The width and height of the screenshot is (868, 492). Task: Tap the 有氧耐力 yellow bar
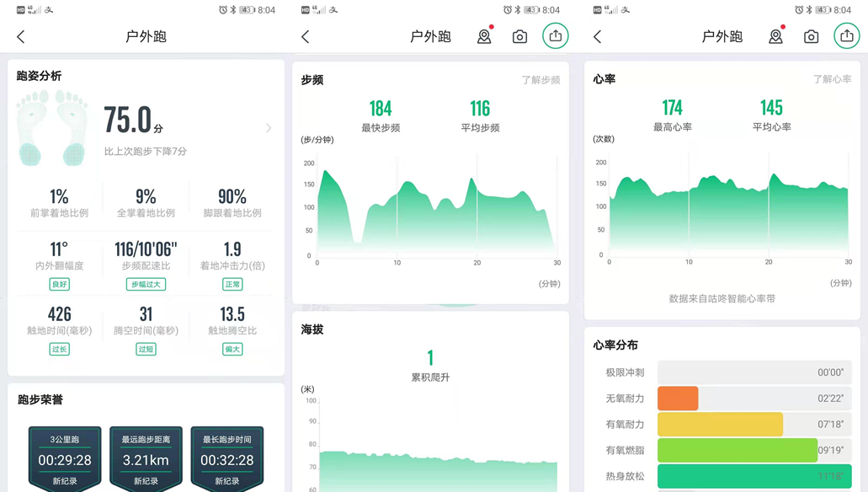coord(720,425)
